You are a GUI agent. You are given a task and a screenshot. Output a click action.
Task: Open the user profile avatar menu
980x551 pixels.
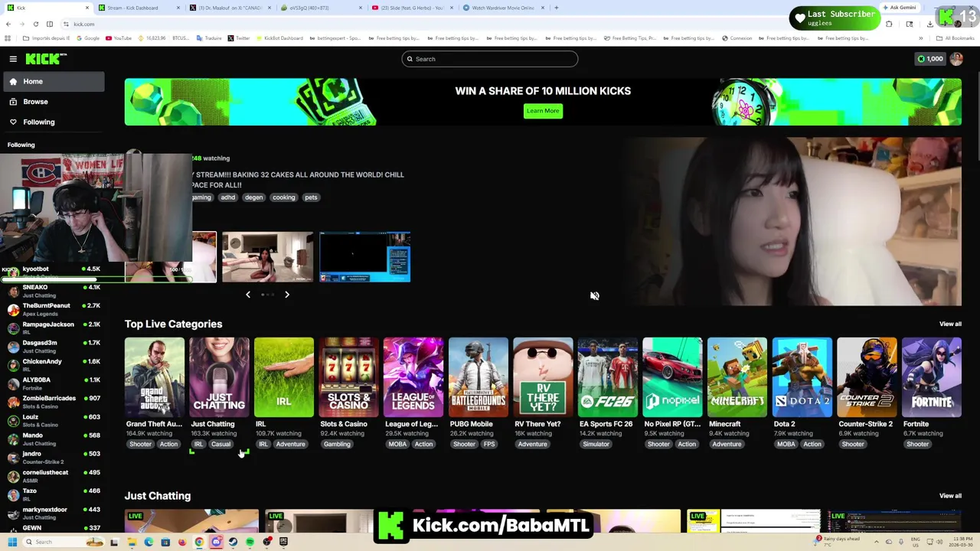coord(955,59)
